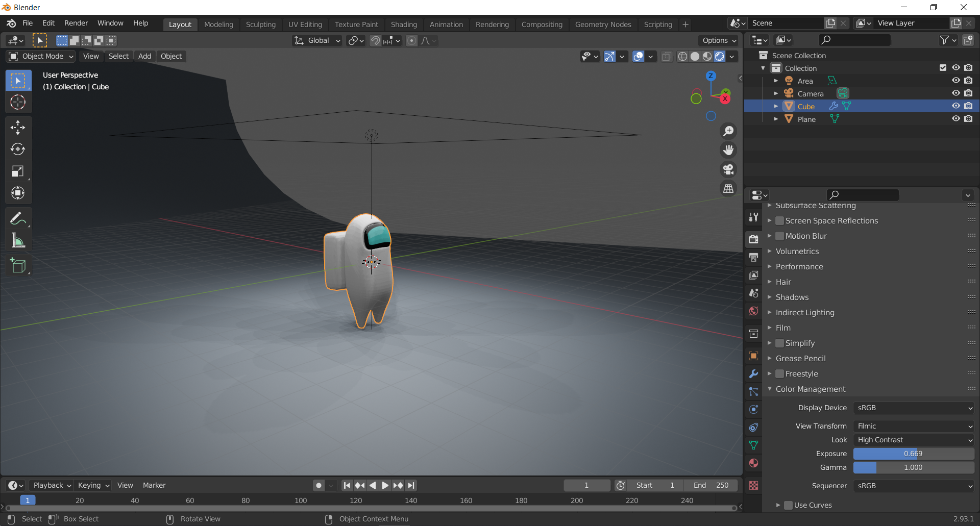This screenshot has width=980, height=526.
Task: Toggle Camera object viewport visibility
Action: (x=956, y=93)
